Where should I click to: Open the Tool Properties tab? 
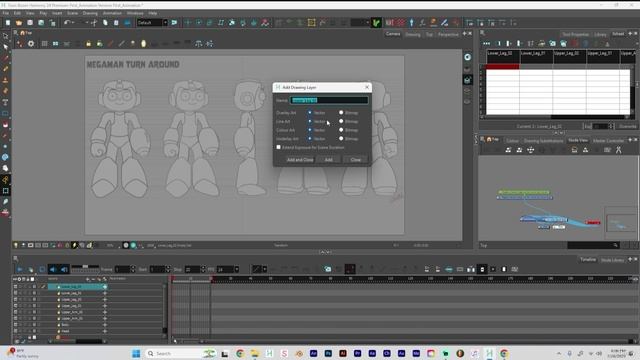tap(576, 35)
